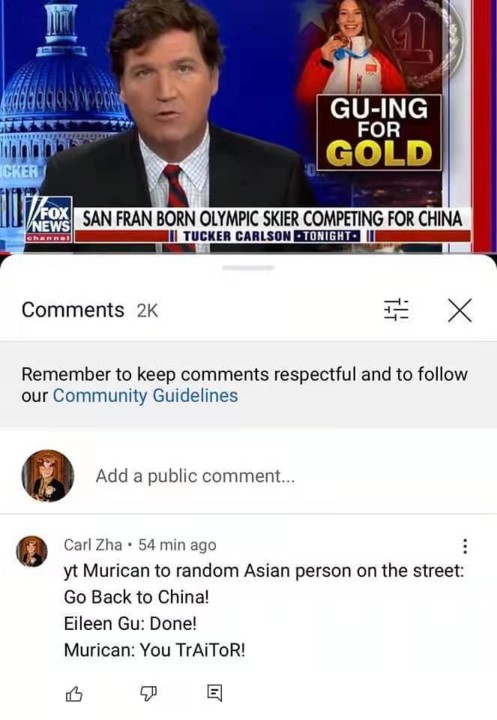The width and height of the screenshot is (497, 720).
Task: Open the comment sort and filter icon
Action: [396, 310]
